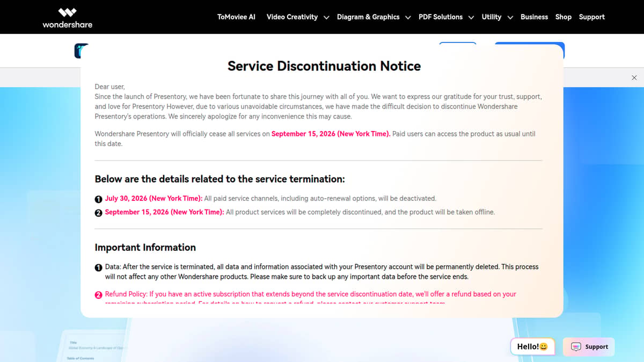
Task: Click the Presentory app icon
Action: [79, 50]
